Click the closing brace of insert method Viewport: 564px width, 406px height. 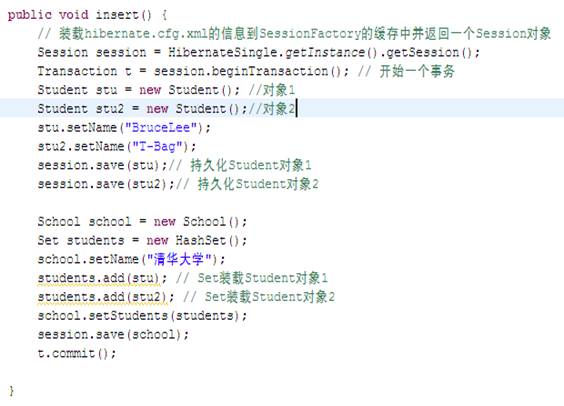click(12, 391)
